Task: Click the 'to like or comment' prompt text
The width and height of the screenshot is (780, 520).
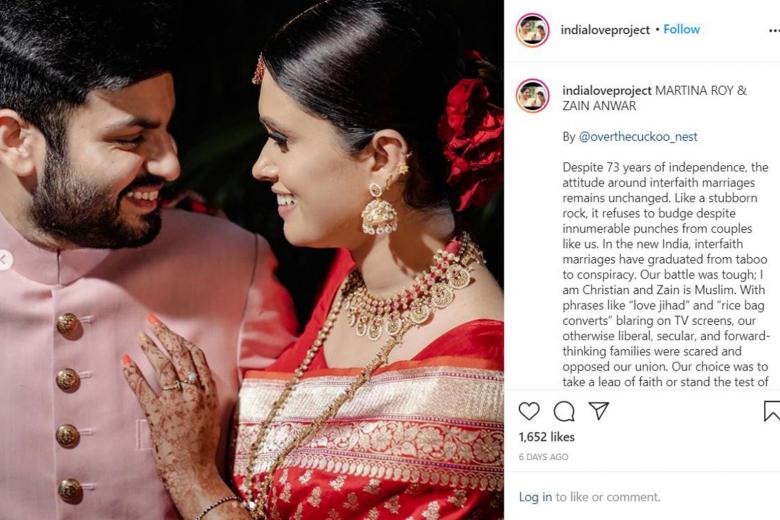Action: [x=608, y=497]
